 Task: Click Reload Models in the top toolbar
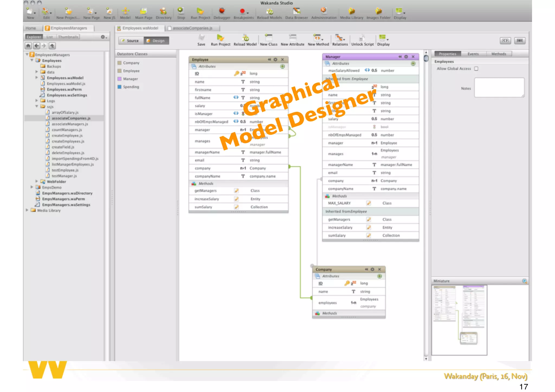(x=269, y=11)
